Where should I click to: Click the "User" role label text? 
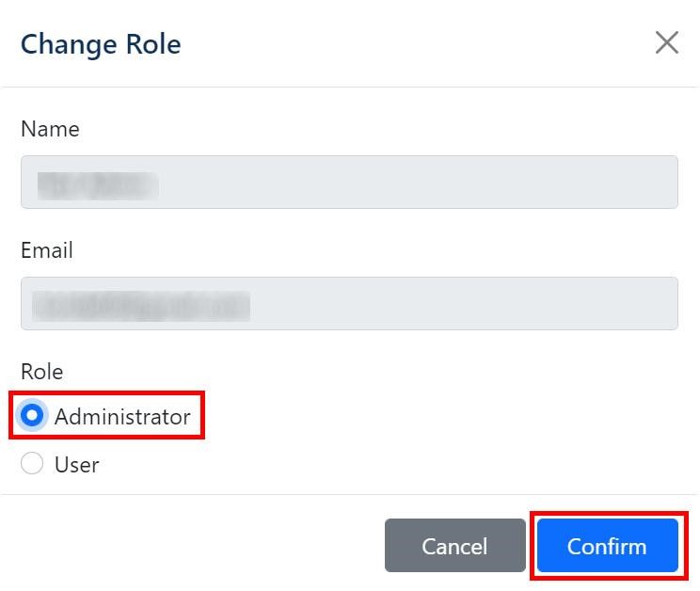click(77, 465)
